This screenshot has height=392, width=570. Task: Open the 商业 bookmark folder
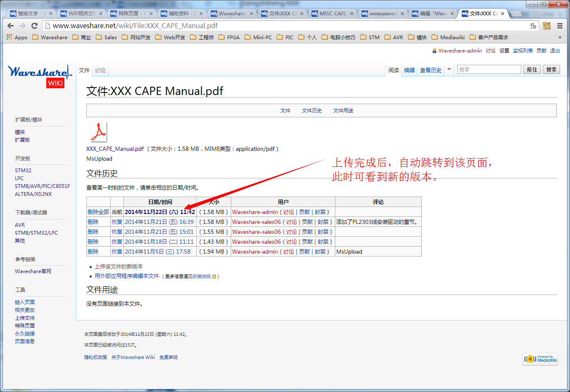pyautogui.click(x=82, y=37)
